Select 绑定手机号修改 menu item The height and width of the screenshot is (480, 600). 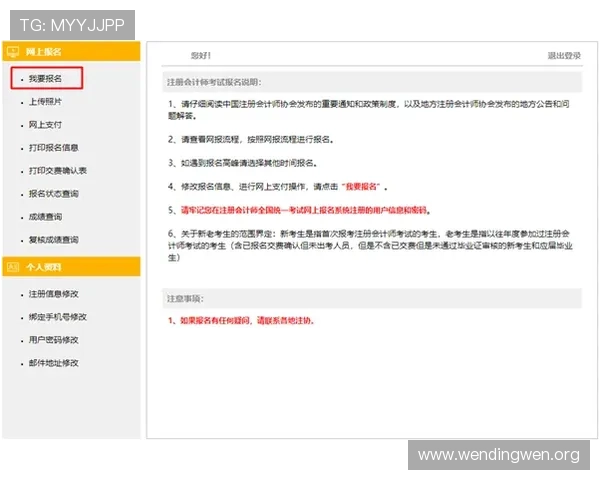coord(58,317)
